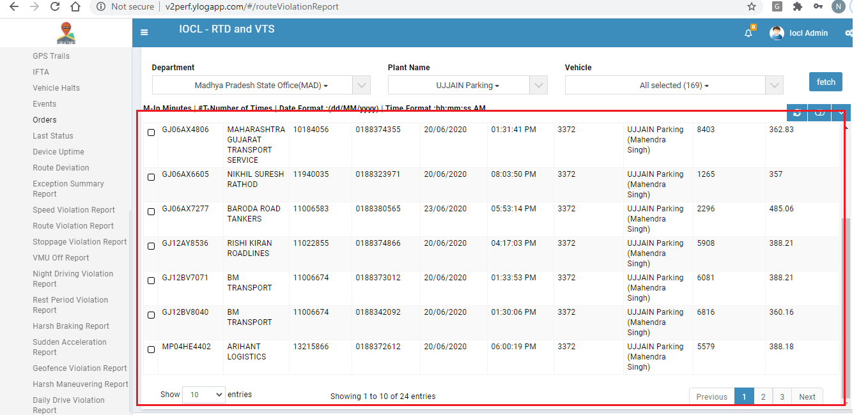868x415 pixels.
Task: Go to page 3 of entries
Action: click(782, 396)
